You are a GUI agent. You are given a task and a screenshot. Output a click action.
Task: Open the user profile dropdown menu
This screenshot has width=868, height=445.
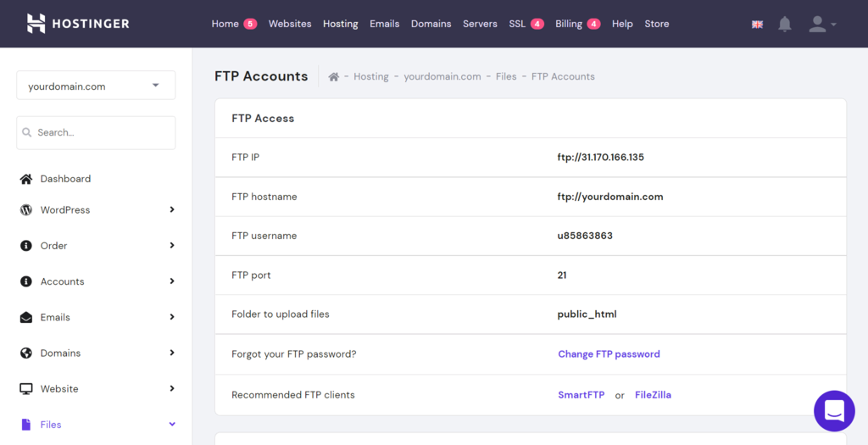pos(821,25)
